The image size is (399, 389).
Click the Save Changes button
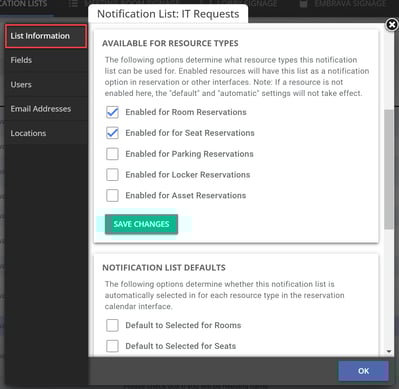tap(141, 224)
